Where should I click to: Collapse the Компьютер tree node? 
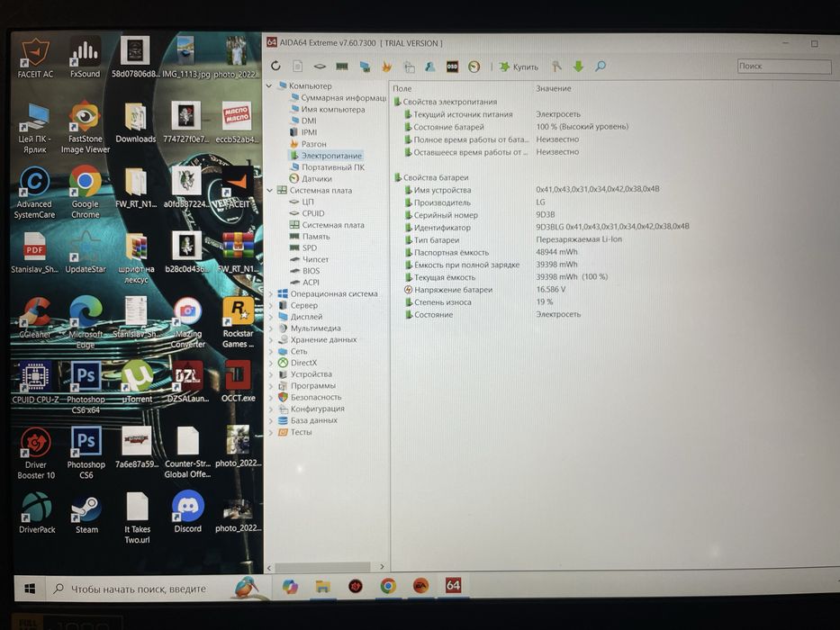pyautogui.click(x=269, y=85)
